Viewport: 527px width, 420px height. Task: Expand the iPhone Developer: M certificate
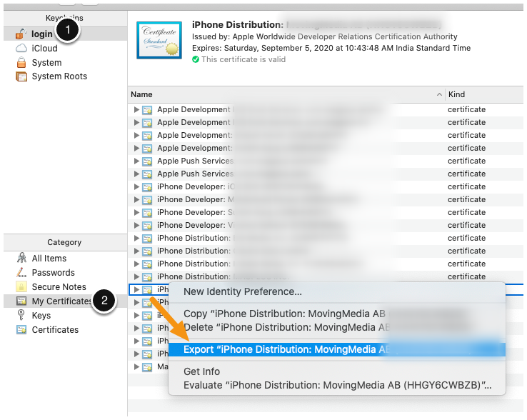pyautogui.click(x=136, y=199)
